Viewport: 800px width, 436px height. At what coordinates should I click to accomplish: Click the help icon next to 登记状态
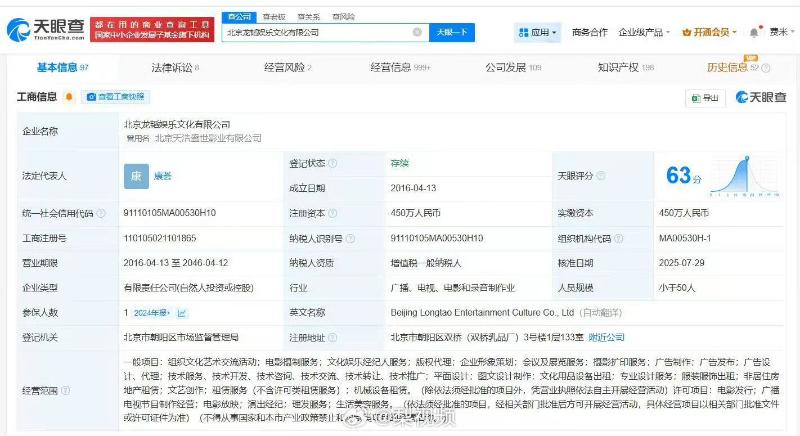pos(332,162)
